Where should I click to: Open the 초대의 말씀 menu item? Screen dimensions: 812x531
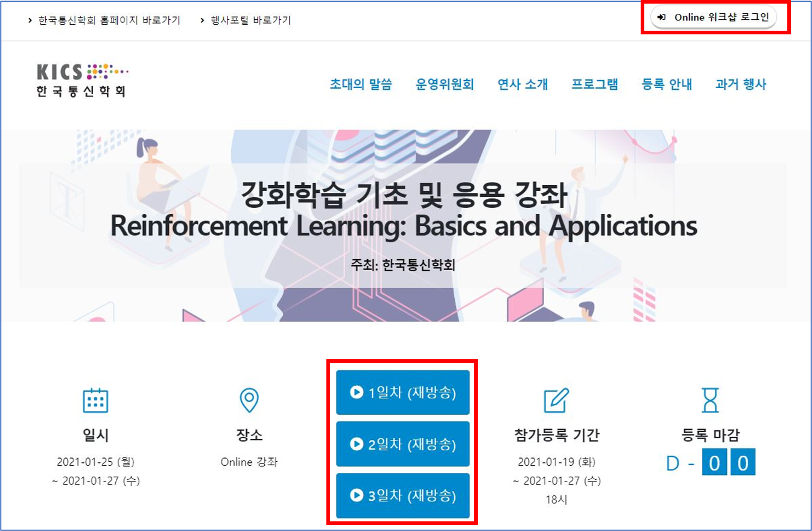[361, 84]
